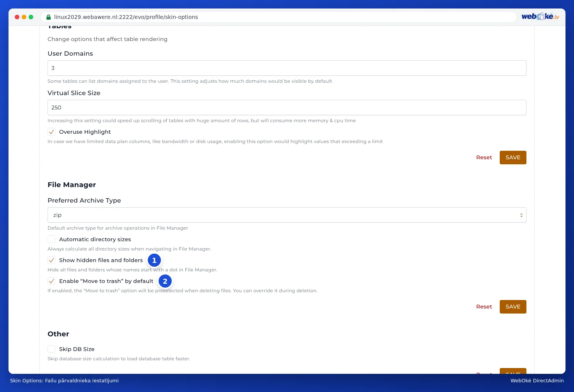Image resolution: width=574 pixels, height=392 pixels.
Task: Click the padlock icon in address bar
Action: pos(48,17)
